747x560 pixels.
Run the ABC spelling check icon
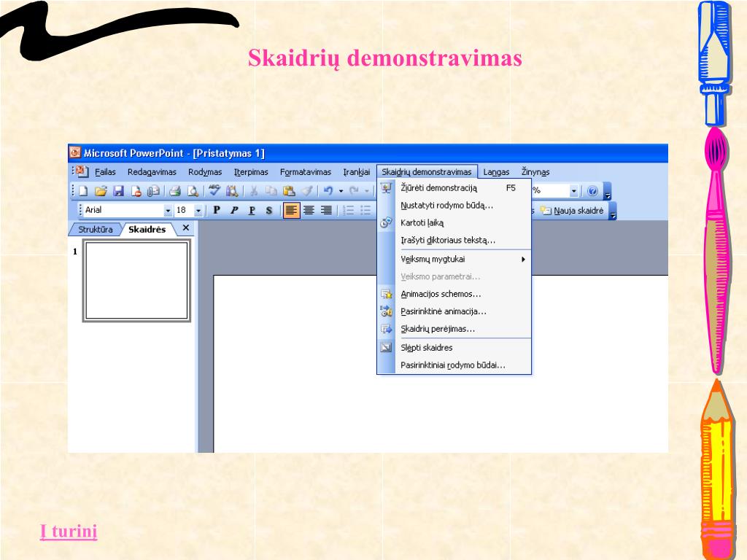(214, 191)
